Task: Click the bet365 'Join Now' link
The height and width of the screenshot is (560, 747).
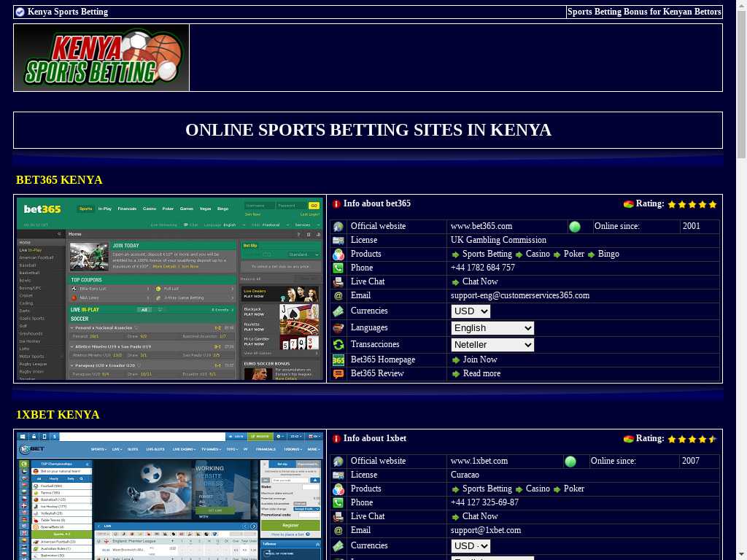Action: pos(479,359)
